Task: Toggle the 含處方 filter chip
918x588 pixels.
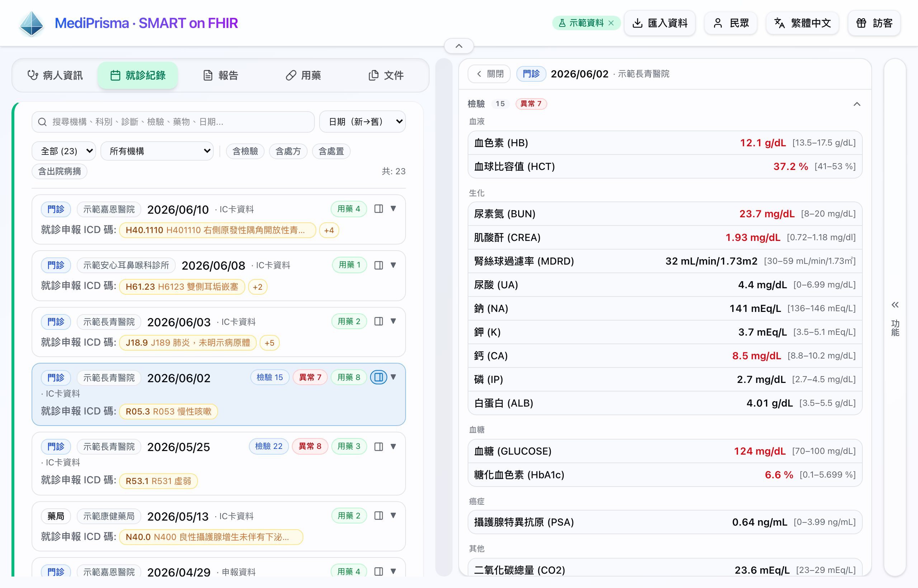Action: click(x=288, y=151)
